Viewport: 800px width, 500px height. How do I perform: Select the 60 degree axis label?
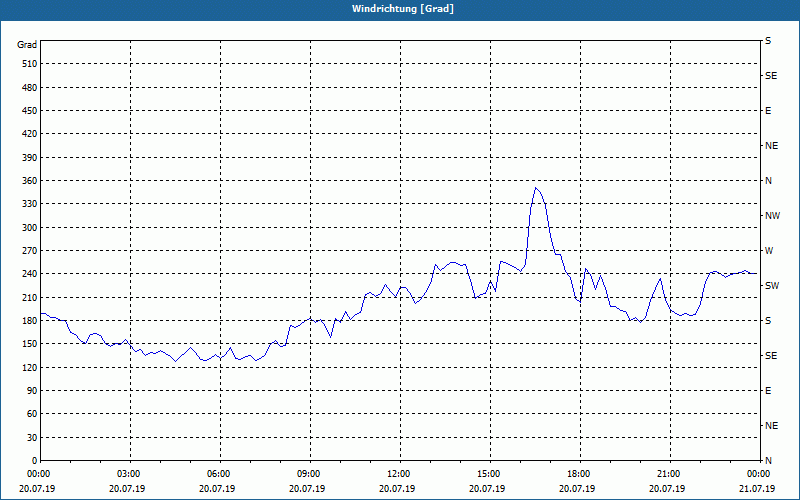tap(32, 414)
